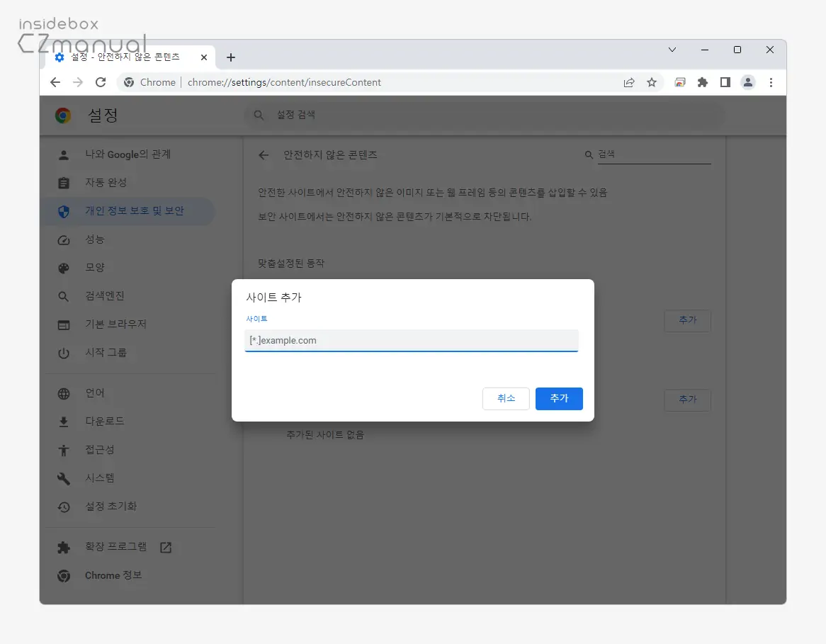Open the side panel icon in toolbar
The height and width of the screenshot is (644, 826).
(725, 82)
